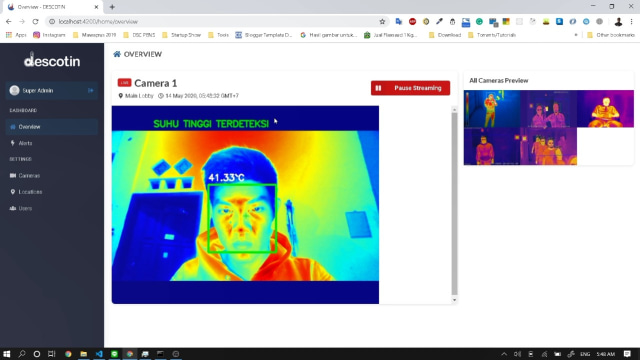This screenshot has width=640, height=360.
Task: Open Locations settings in sidebar
Action: [x=52, y=192]
